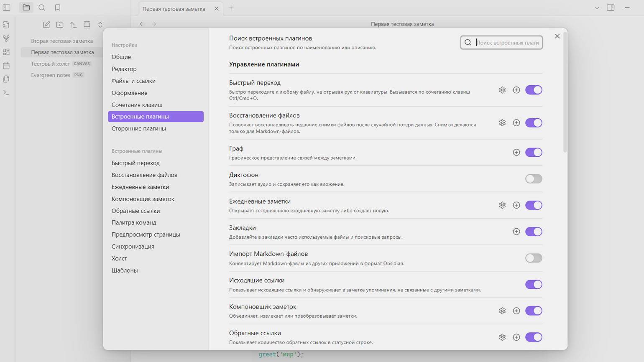644x362 pixels.
Task: Open graph view ribbon icon
Action: (x=6, y=38)
